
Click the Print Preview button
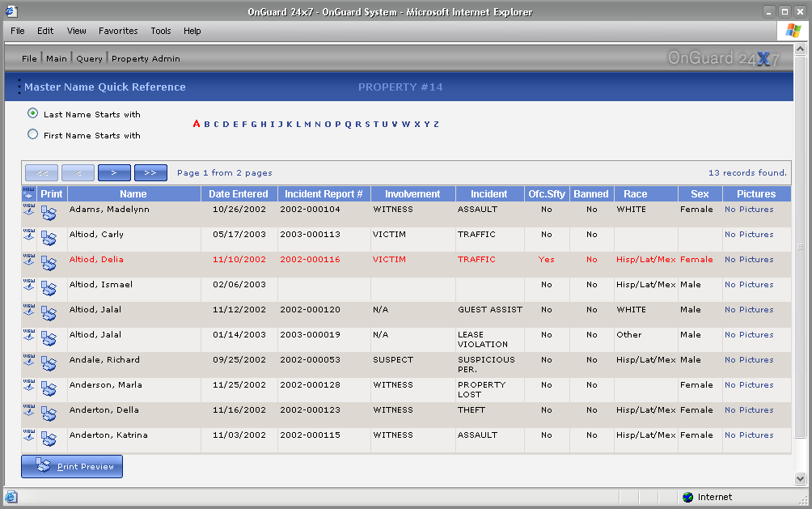click(72, 466)
